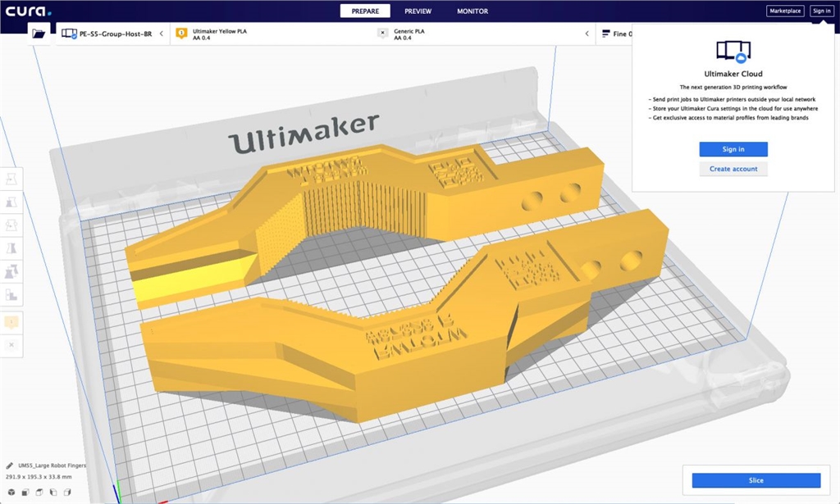Expand the PE-S5-Group-Host-BR printer selector
Image resolution: width=840 pixels, height=504 pixels.
113,34
